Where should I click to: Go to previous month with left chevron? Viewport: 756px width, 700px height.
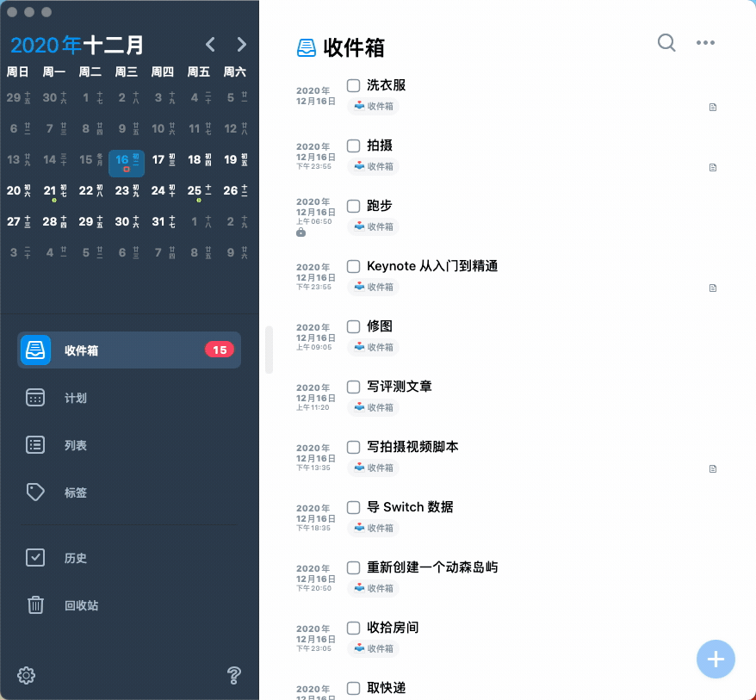click(x=210, y=45)
